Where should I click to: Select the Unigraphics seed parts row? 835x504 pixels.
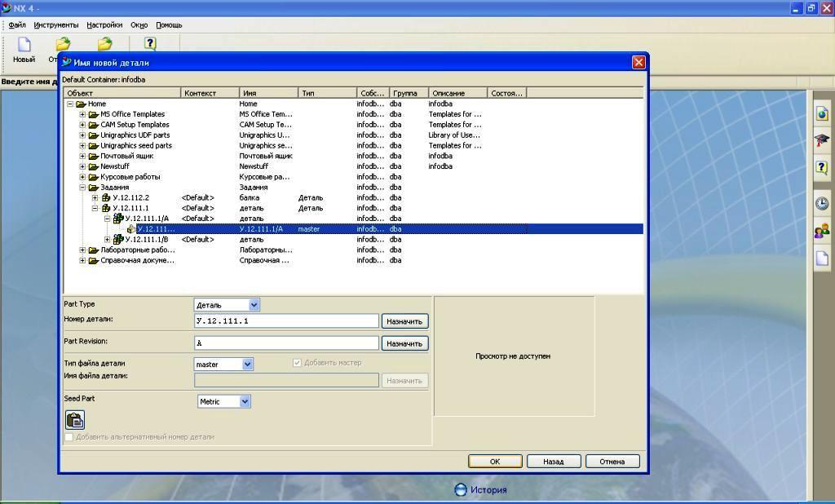pyautogui.click(x=353, y=145)
